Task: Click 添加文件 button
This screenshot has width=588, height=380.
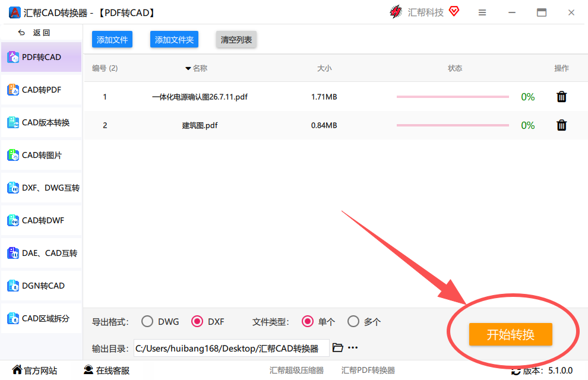Action: pos(112,39)
